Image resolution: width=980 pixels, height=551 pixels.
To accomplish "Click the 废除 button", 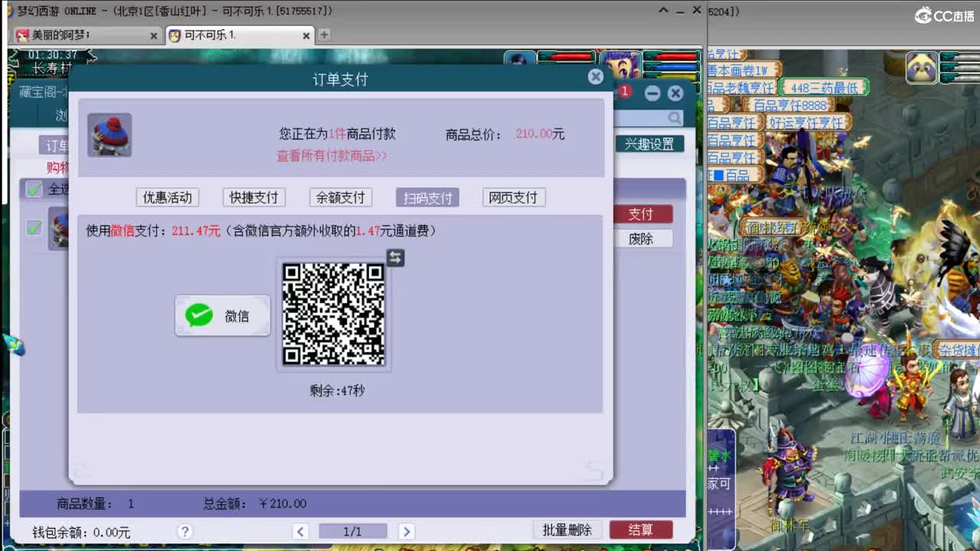I will 641,239.
